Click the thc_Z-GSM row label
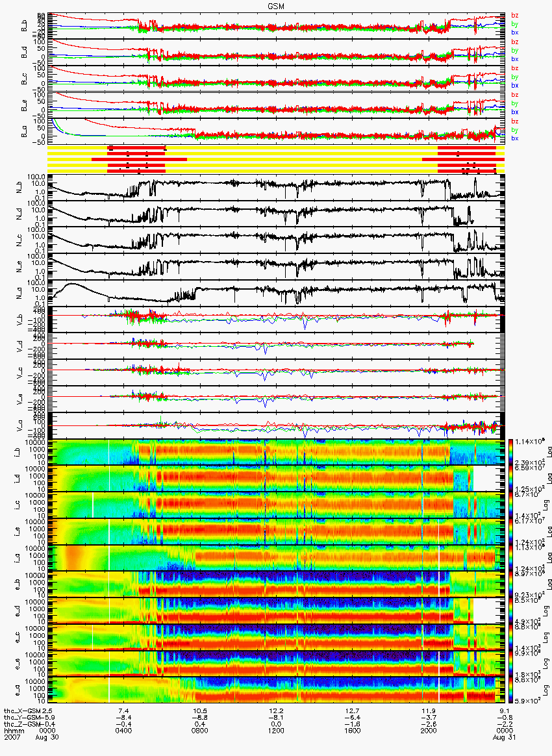 pyautogui.click(x=22, y=724)
